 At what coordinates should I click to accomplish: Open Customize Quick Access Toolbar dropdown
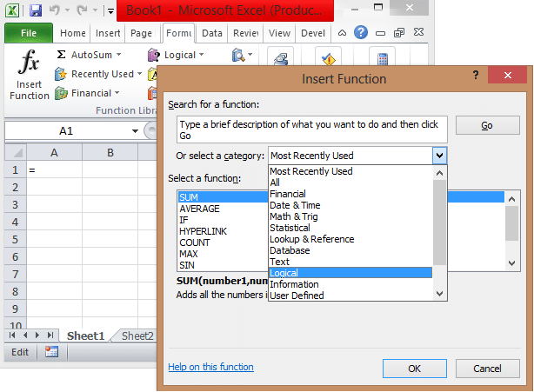pos(110,11)
